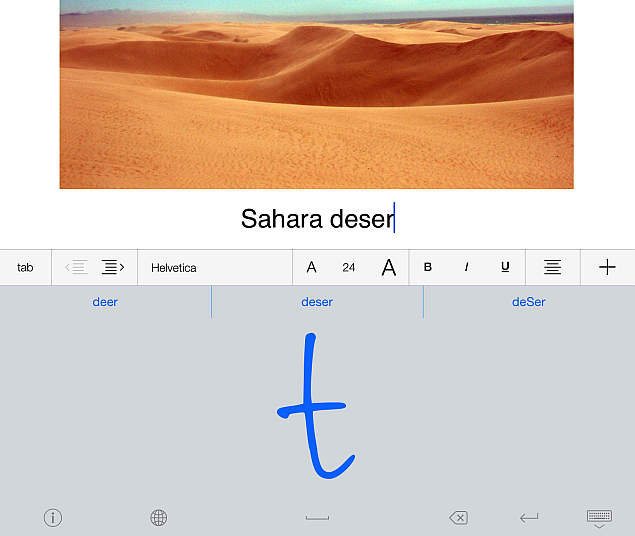Choose the "deer" suggestion
This screenshot has height=536, width=635.
click(105, 302)
